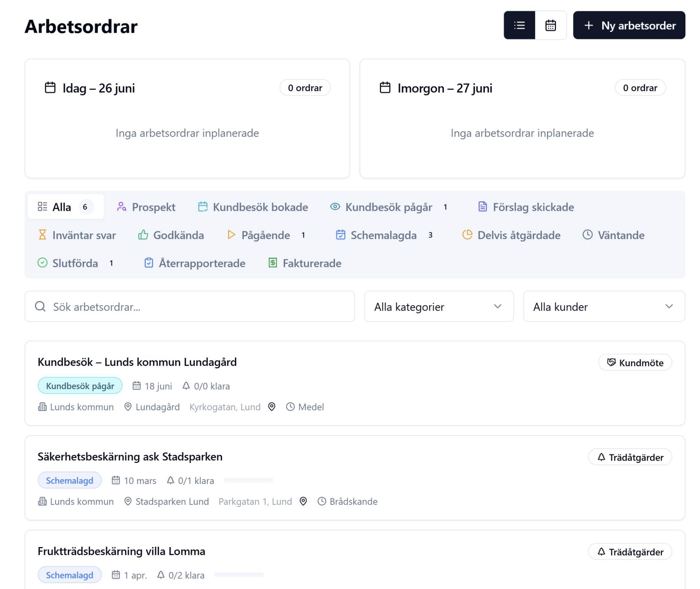Click Schemalagd pill on Säkerhetsbeskärning card

(70, 480)
